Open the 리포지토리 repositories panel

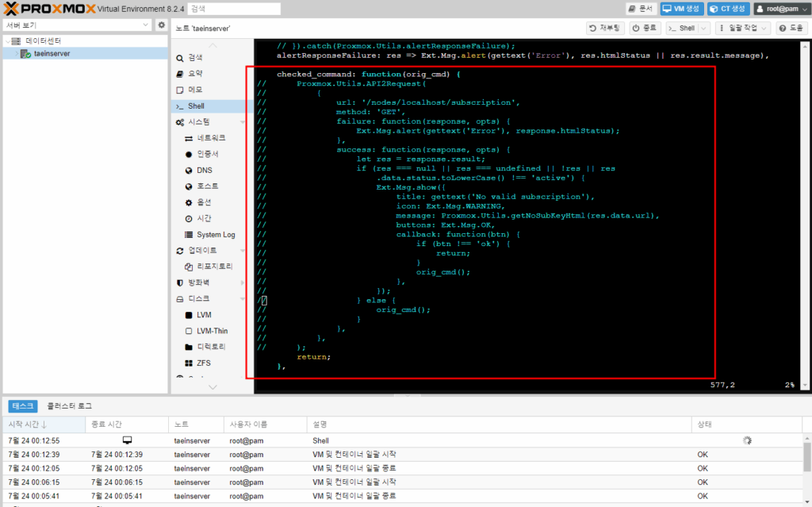pos(209,267)
